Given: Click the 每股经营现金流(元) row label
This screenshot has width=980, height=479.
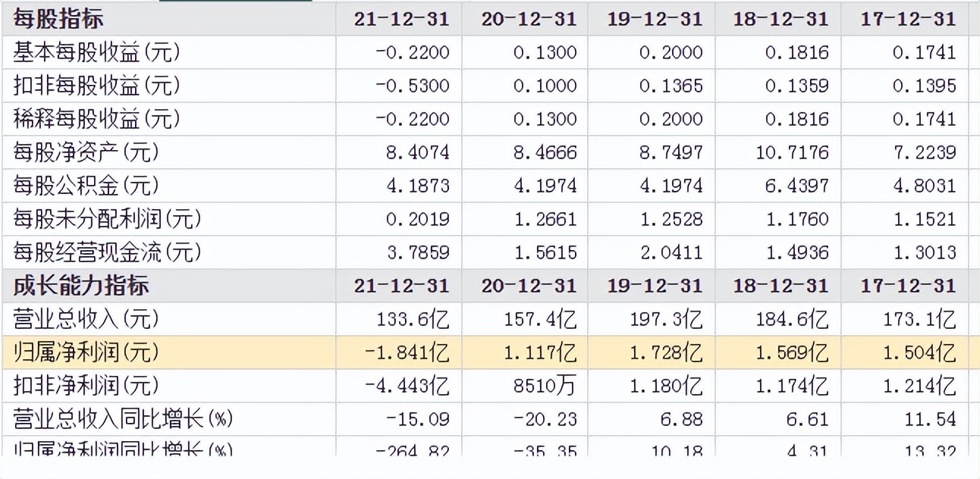Looking at the screenshot, I should (x=108, y=252).
